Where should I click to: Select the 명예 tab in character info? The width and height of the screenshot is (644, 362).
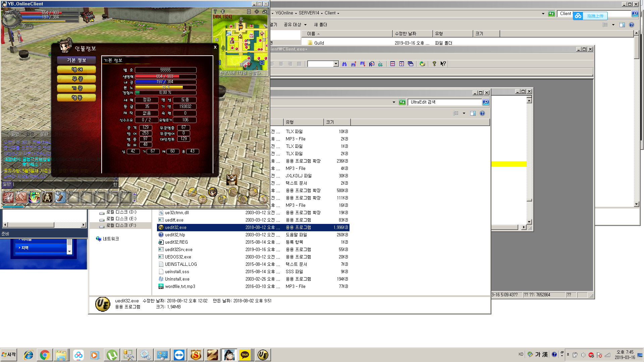pyautogui.click(x=77, y=69)
